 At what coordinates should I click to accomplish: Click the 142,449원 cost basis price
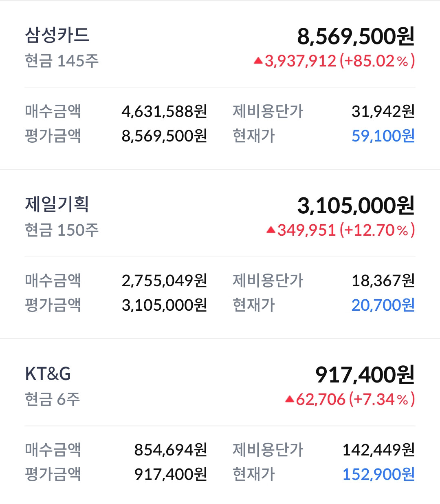(378, 450)
